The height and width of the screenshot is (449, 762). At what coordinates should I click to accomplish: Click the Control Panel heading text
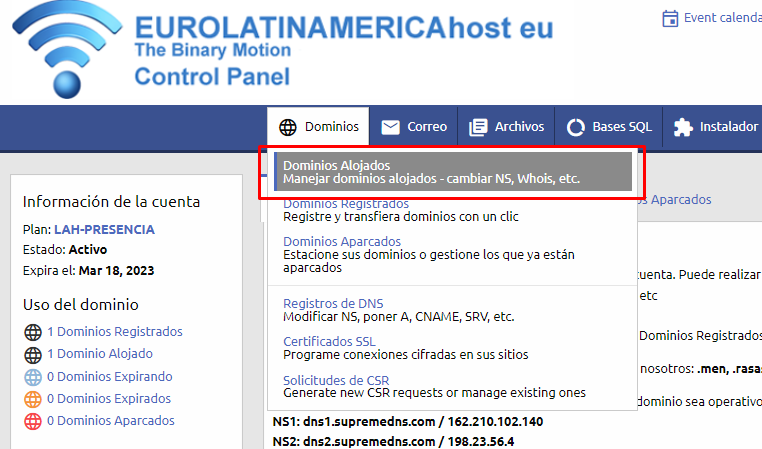(x=212, y=77)
